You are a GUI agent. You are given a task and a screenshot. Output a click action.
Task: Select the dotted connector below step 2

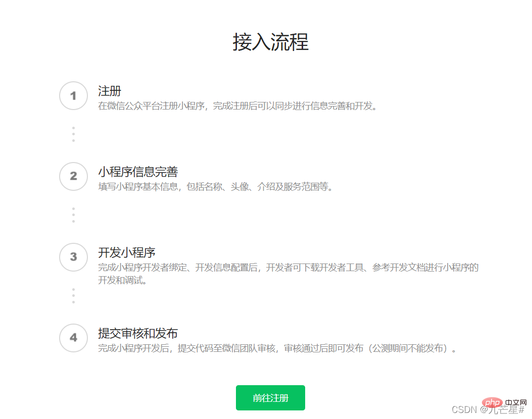pos(73,215)
